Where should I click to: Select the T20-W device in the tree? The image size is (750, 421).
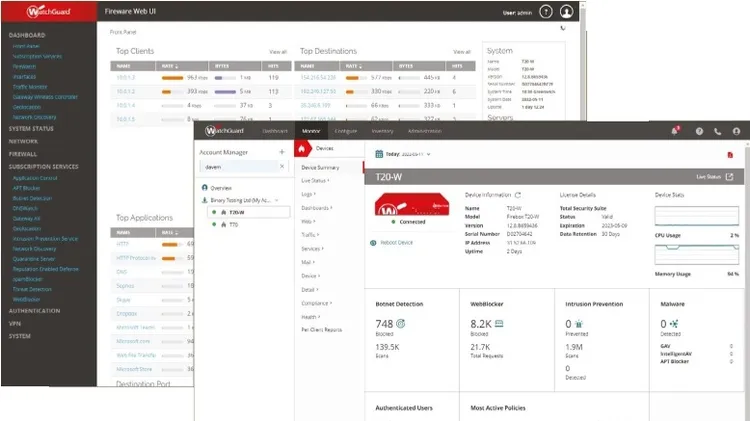coord(249,212)
